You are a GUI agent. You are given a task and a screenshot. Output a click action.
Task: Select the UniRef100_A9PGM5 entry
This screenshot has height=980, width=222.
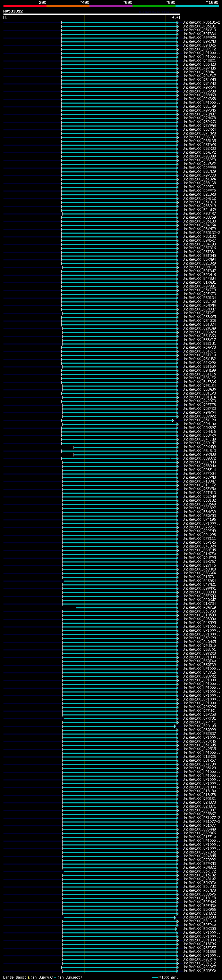tap(199, 110)
